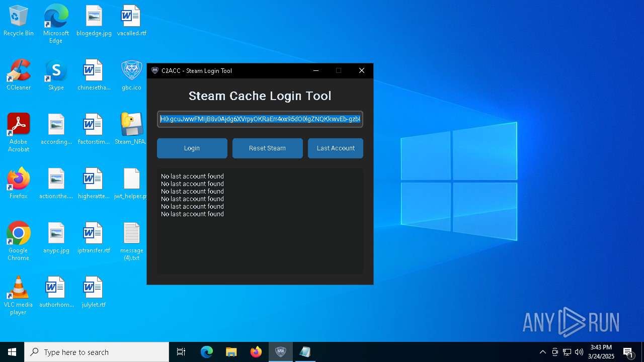Select the Google Chrome desktop shortcut
The image size is (644, 362).
click(x=19, y=241)
